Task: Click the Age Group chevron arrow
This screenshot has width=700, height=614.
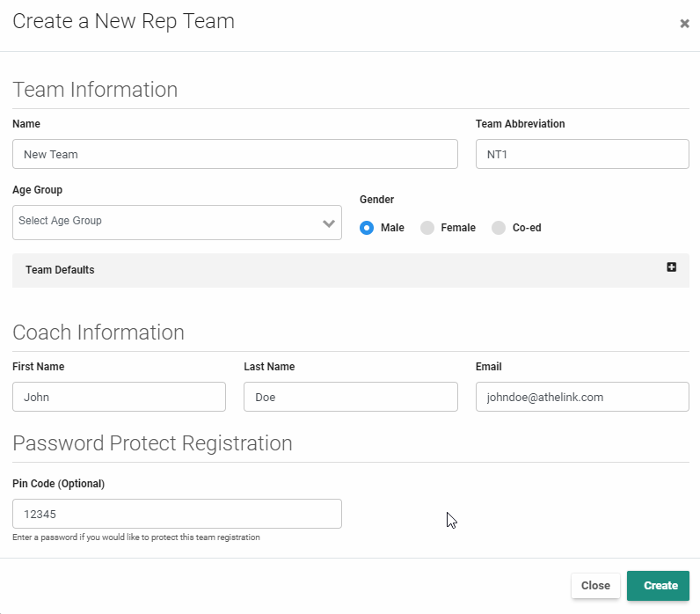Action: click(x=330, y=223)
